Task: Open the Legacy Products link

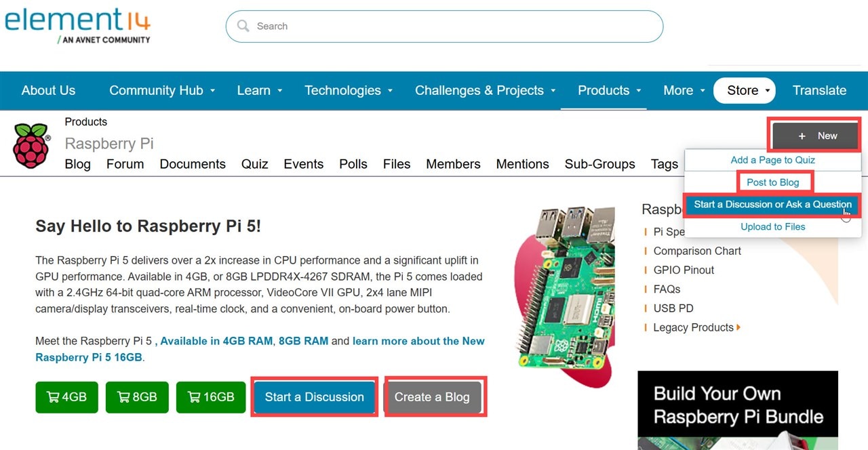Action: tap(693, 327)
